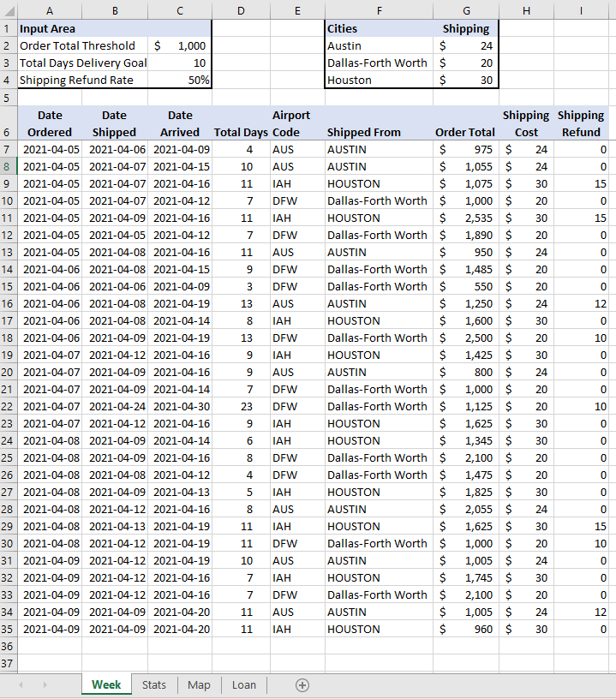
Task: Select the 'Austin' city cell in F2
Action: tap(379, 46)
